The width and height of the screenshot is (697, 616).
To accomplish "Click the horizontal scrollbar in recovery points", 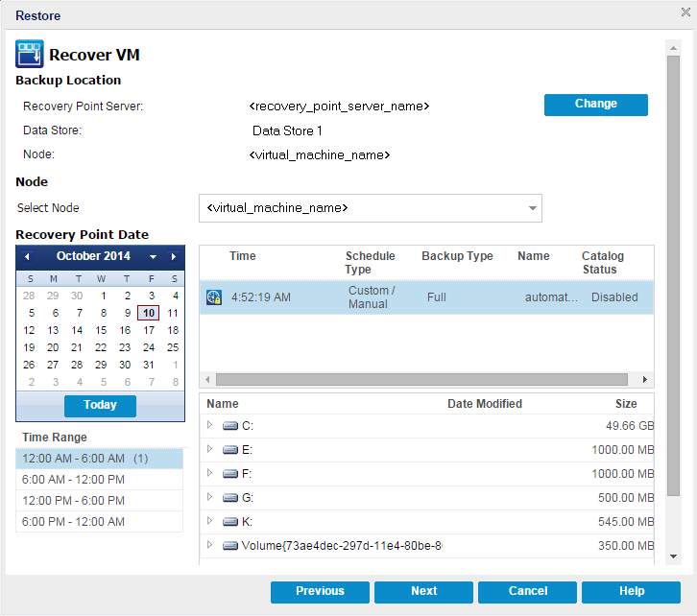I will coord(421,380).
